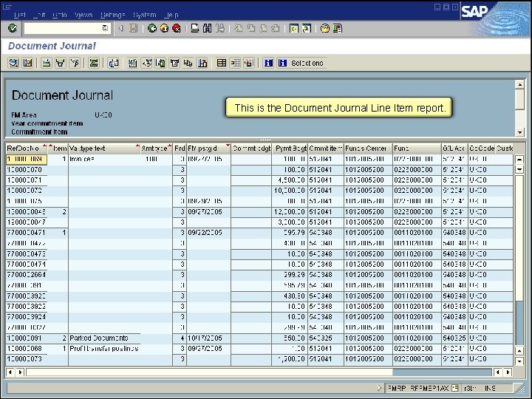Open the List menu
Image resolution: width=532 pixels, height=399 pixels.
(x=20, y=15)
